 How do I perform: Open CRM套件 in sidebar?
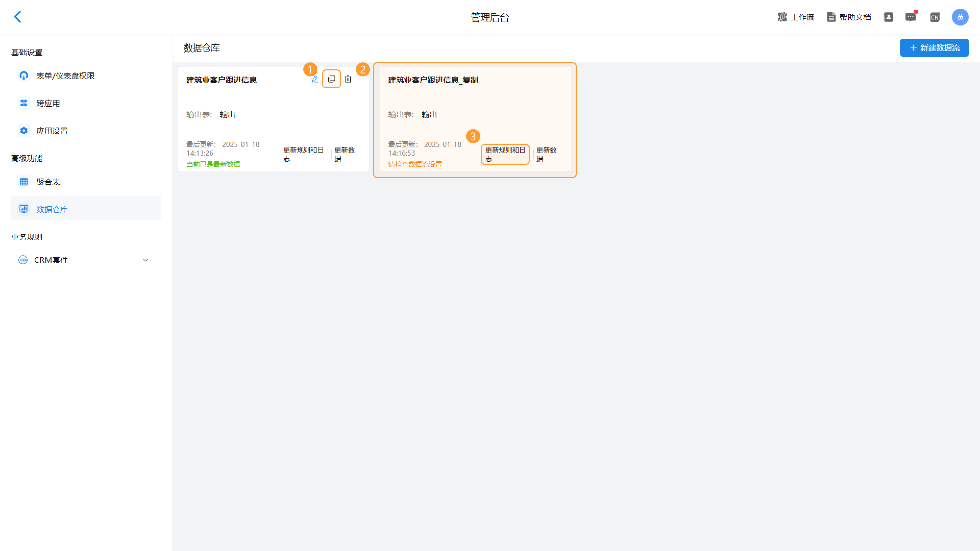point(86,260)
